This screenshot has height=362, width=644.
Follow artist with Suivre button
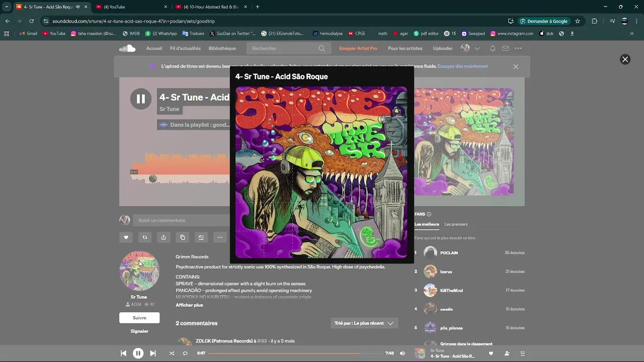139,318
